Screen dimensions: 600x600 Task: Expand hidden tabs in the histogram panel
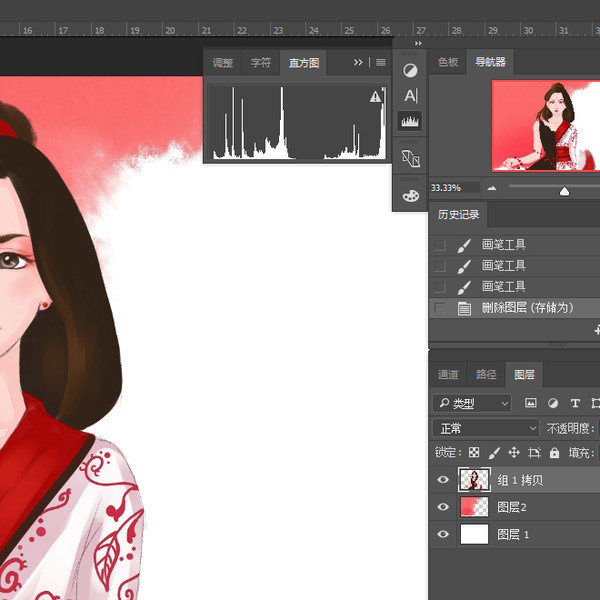(x=358, y=62)
